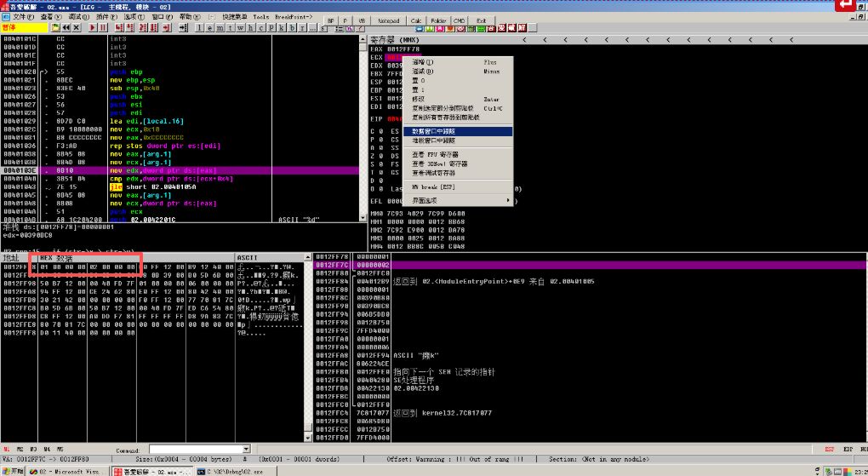
Task: Click the Go to address toolbar icon
Action: 182,28
